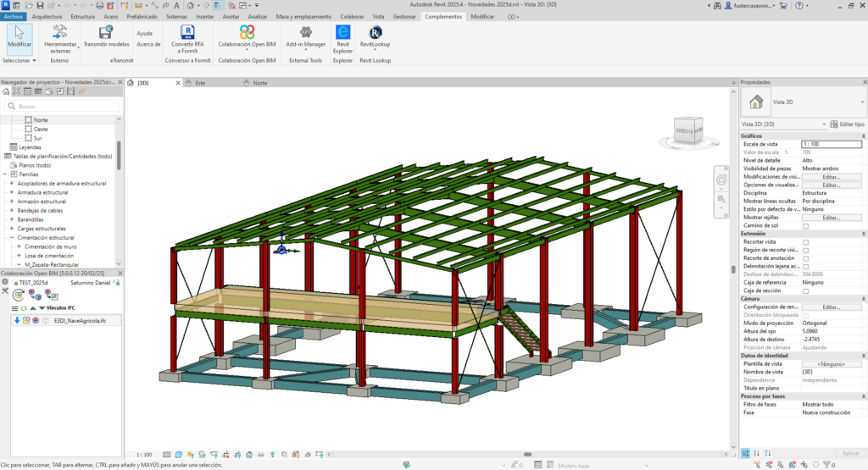Viewport: 868px width, 470px height.
Task: Click Editar for Mostrar rejillas
Action: click(x=830, y=218)
